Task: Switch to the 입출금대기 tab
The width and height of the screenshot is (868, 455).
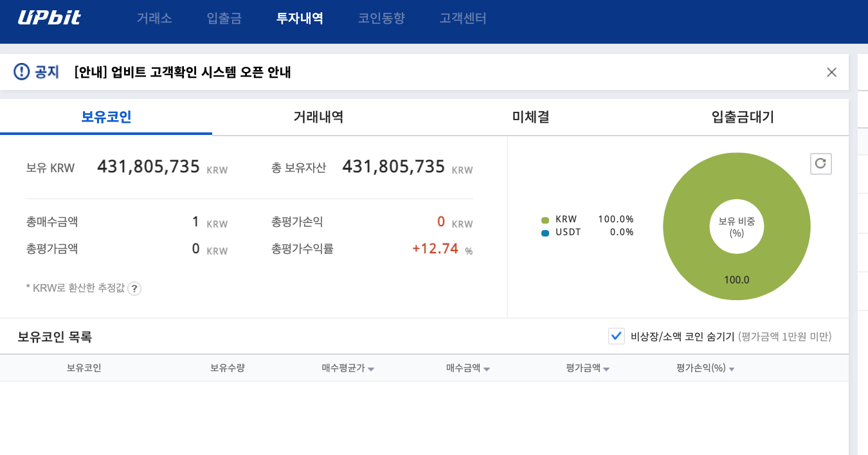Action: [x=743, y=117]
